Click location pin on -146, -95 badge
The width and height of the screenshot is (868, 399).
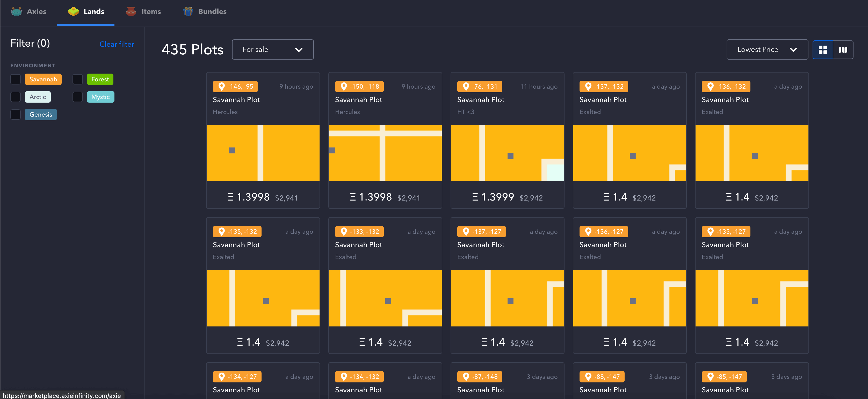tap(221, 86)
